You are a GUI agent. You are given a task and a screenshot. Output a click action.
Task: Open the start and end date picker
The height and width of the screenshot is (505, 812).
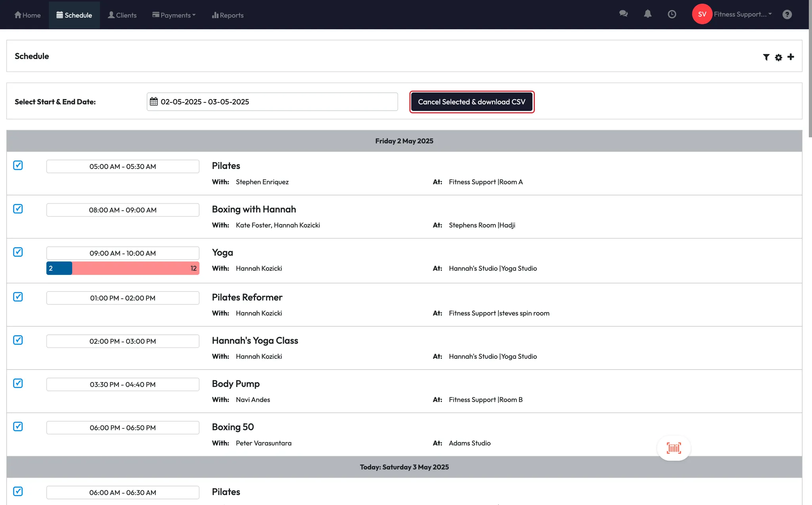point(272,102)
